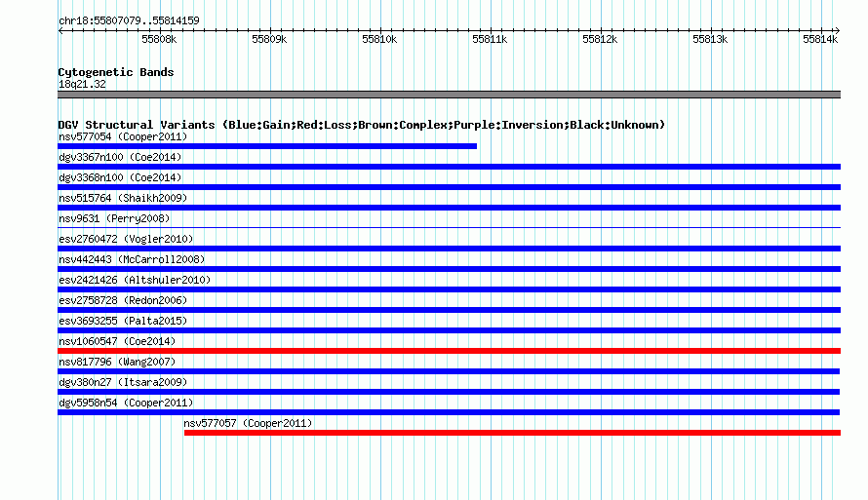
Task: Click the chr18:55807079..55814159 coordinates text
Action: click(129, 21)
